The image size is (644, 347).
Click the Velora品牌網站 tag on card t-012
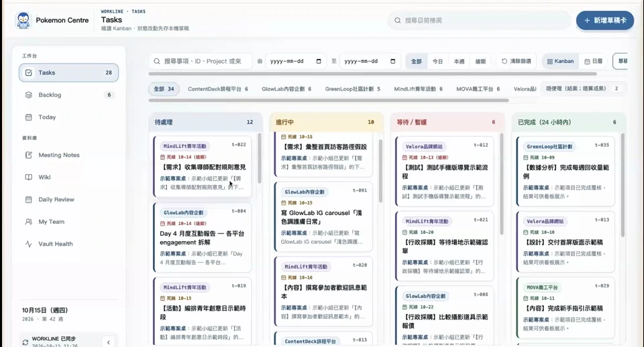click(424, 147)
